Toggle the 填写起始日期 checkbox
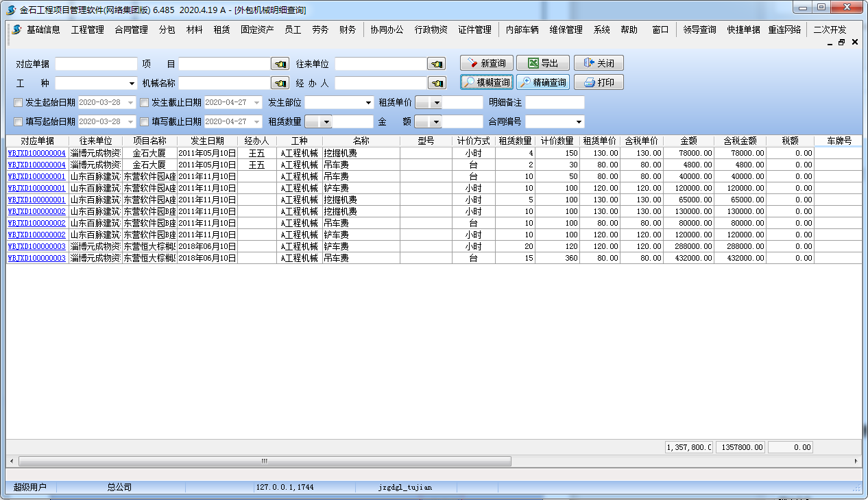The image size is (868, 500). pos(19,121)
